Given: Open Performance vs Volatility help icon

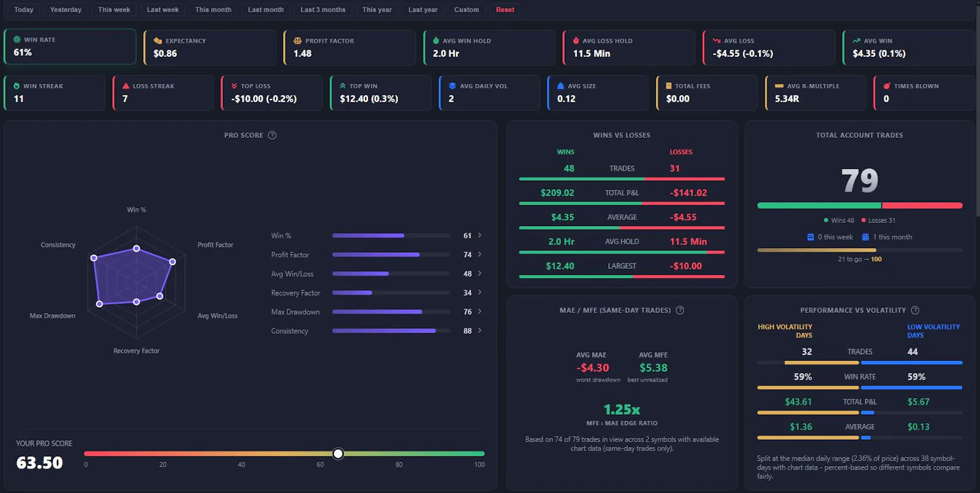Looking at the screenshot, I should coord(915,310).
